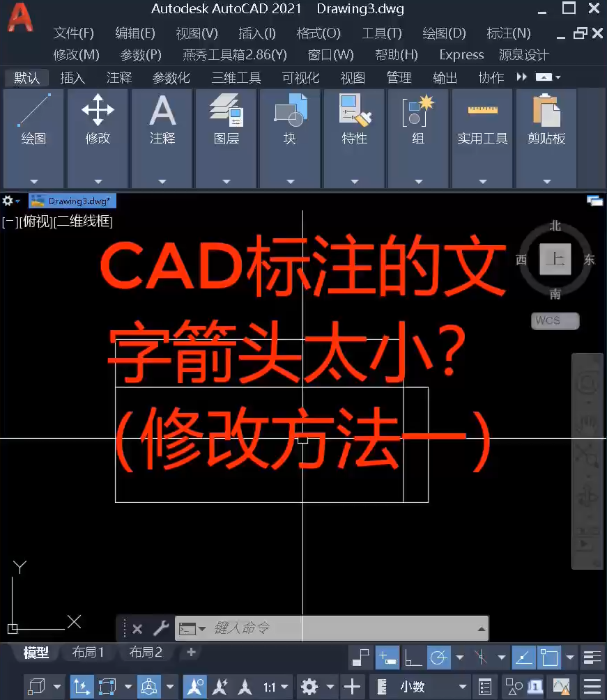The height and width of the screenshot is (700, 607).
Task: Switch to the 布局2 layout tab
Action: (146, 652)
